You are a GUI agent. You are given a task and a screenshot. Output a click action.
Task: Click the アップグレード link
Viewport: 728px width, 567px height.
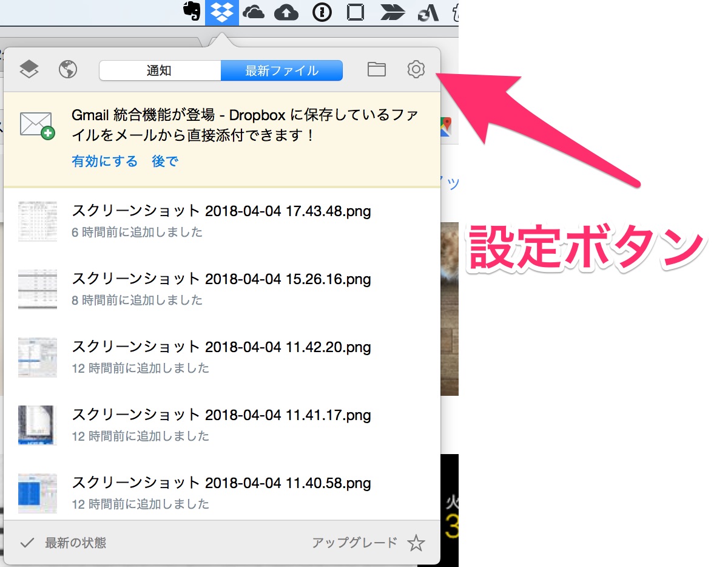[355, 543]
